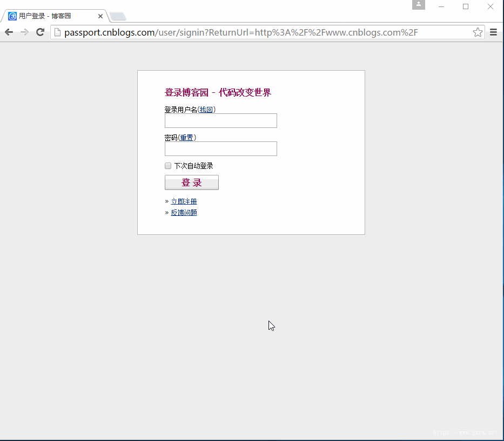504x441 pixels.
Task: Click the 下次自动登录 label text
Action: [193, 166]
